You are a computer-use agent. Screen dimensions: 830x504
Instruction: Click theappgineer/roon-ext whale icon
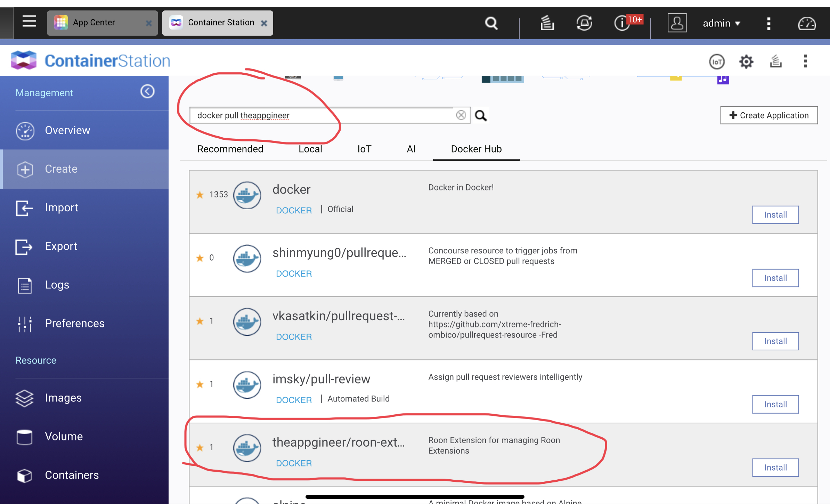pos(247,448)
